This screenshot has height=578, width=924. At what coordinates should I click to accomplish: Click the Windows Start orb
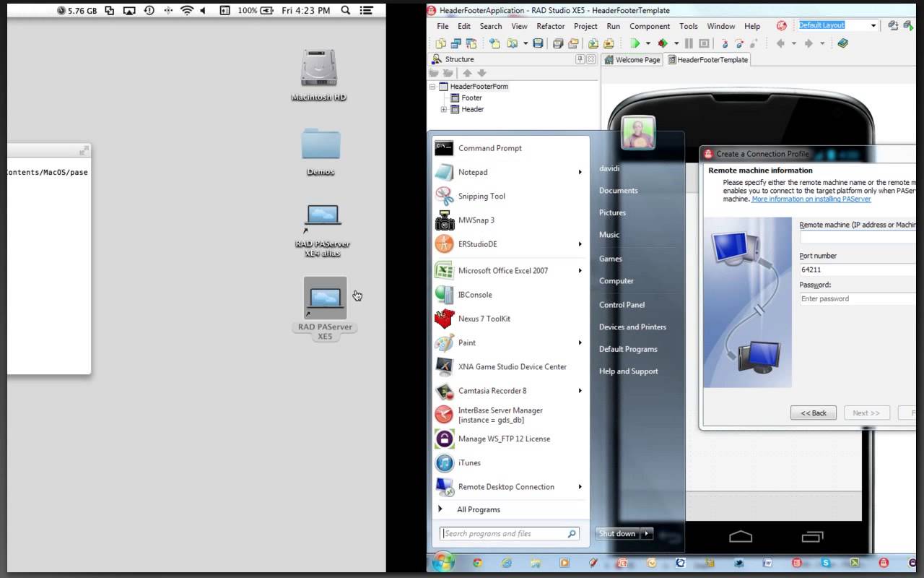point(443,561)
